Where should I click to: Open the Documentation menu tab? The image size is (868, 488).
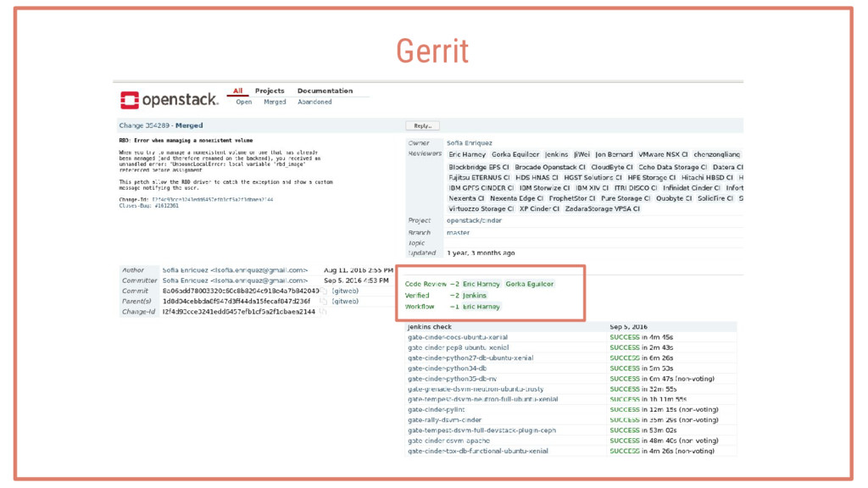coord(325,91)
